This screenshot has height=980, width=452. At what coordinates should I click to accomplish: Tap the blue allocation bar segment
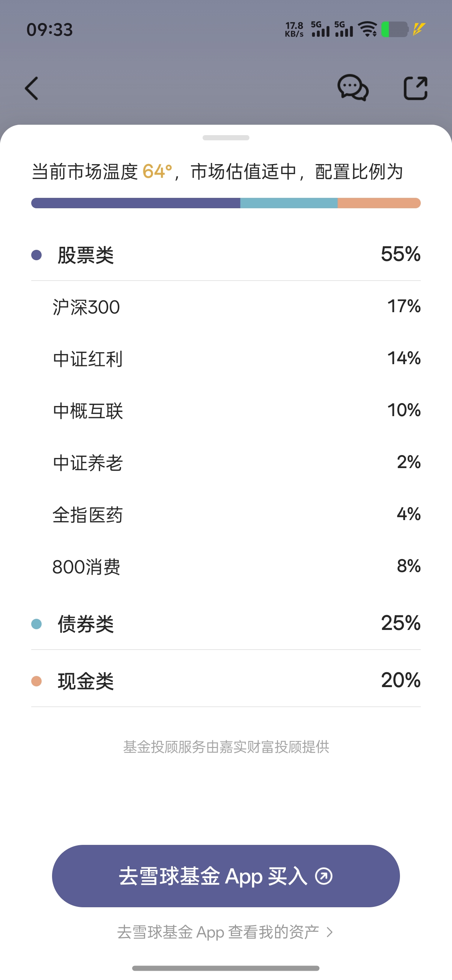[x=289, y=203]
